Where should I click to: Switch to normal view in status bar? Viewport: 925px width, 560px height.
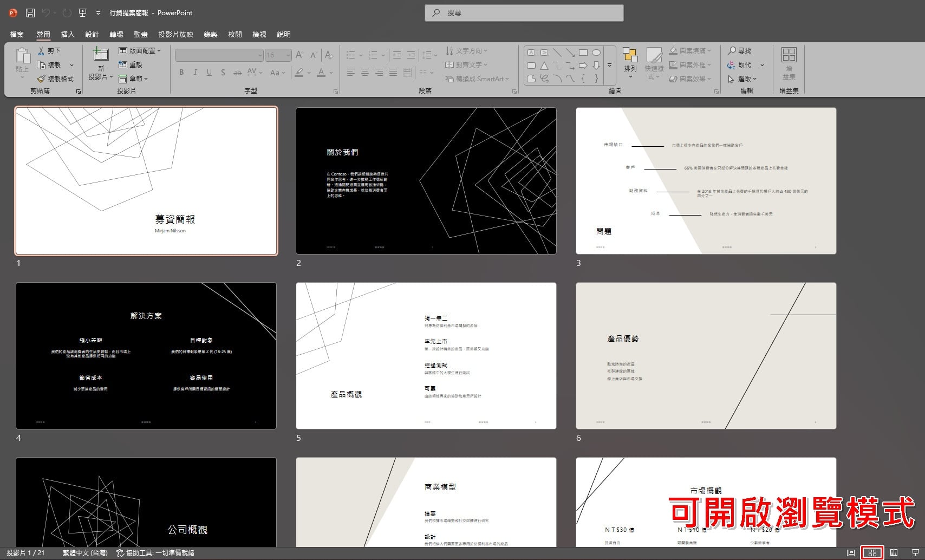coord(851,553)
